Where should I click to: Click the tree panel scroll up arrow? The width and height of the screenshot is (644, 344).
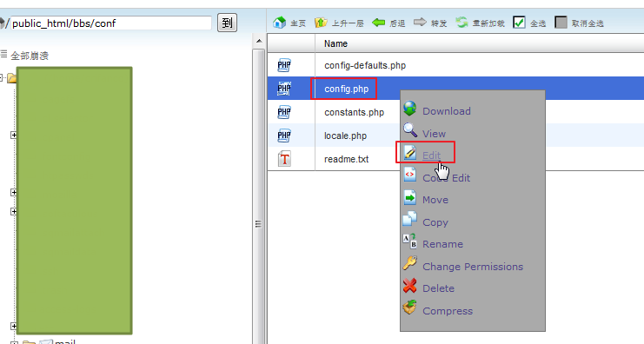coord(259,41)
